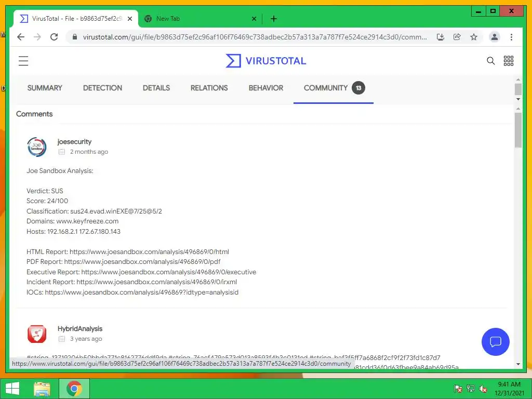Click the browser forward arrow
This screenshot has height=399, width=532.
click(37, 37)
